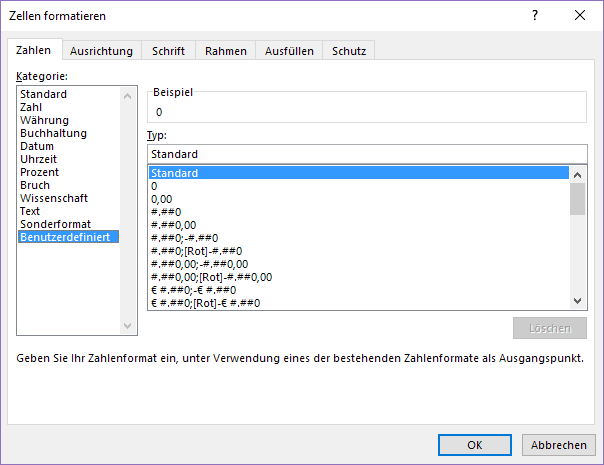Switch to the Ausrichtung tab
This screenshot has height=465, width=604.
(101, 51)
